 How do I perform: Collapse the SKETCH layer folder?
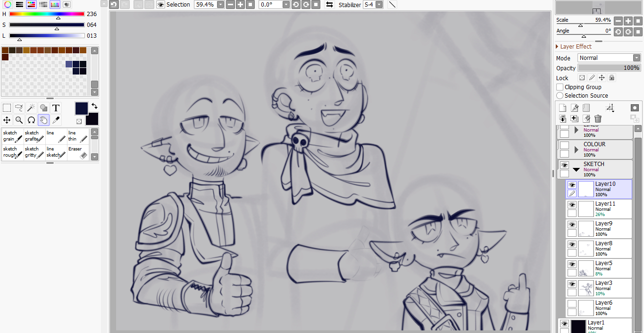pos(576,169)
